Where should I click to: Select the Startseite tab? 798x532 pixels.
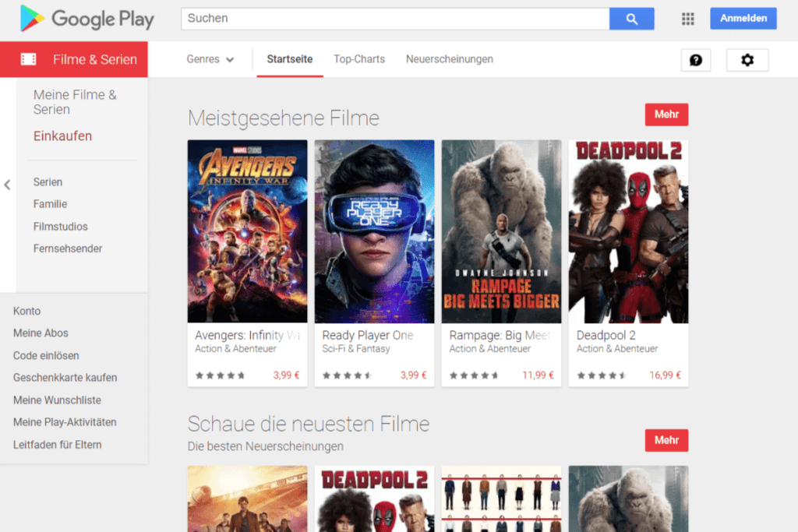tap(290, 59)
